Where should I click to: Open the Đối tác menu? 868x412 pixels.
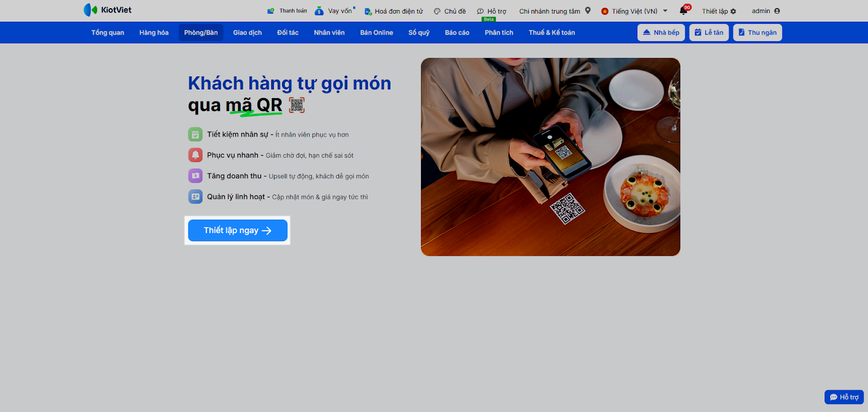point(288,33)
